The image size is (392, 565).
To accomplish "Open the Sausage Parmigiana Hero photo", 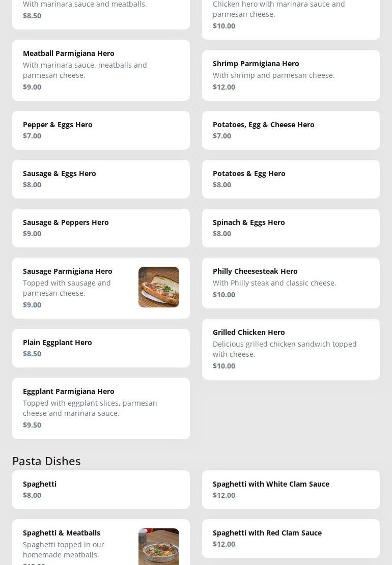I will [x=158, y=287].
